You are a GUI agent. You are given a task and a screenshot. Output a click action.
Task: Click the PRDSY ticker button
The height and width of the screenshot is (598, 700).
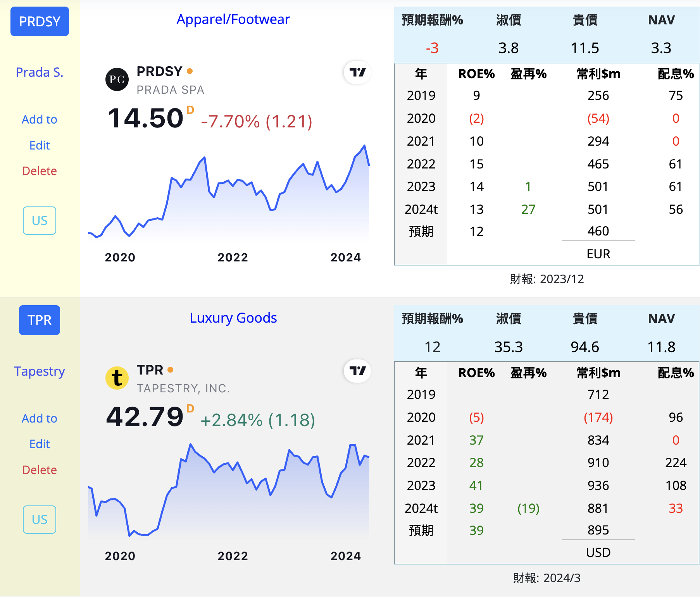pyautogui.click(x=40, y=21)
